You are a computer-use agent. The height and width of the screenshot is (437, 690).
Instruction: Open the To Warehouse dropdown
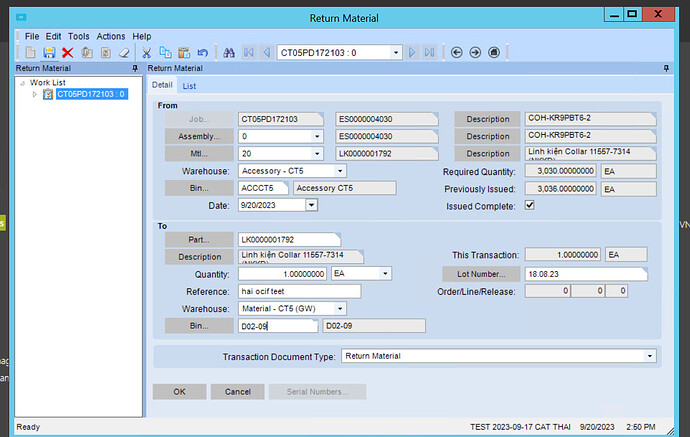[341, 308]
